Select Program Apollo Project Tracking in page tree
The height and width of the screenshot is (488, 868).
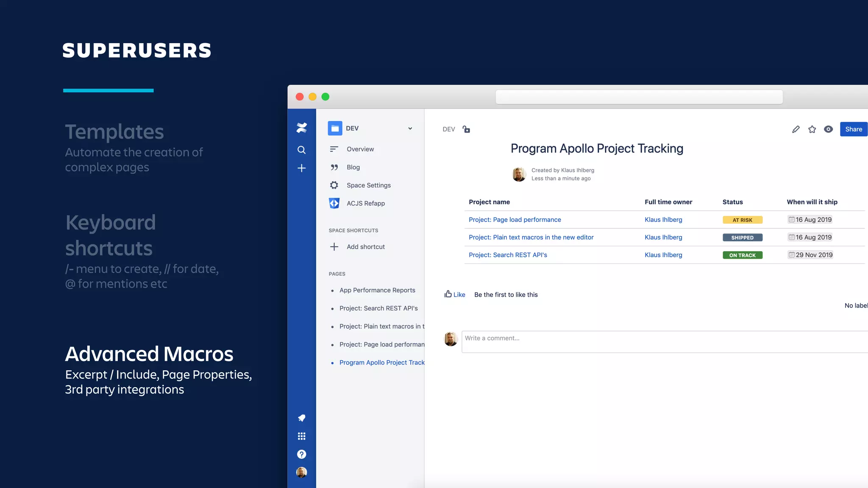381,363
